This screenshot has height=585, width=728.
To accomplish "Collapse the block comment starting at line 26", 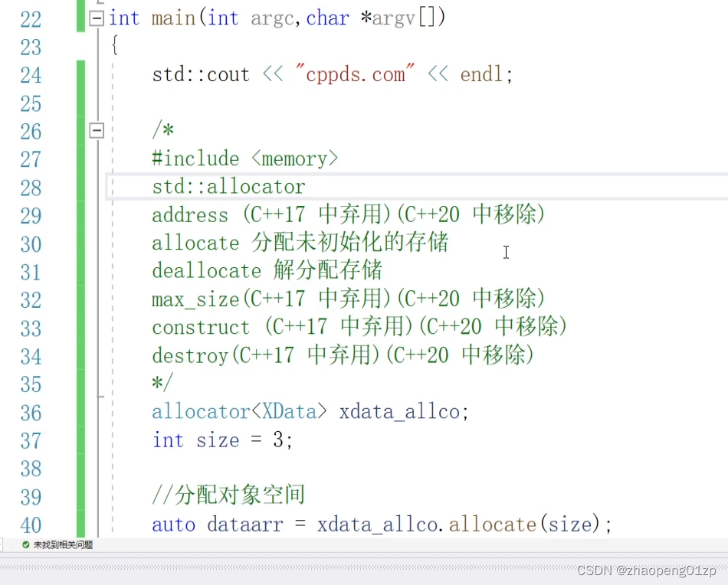I will tap(96, 130).
